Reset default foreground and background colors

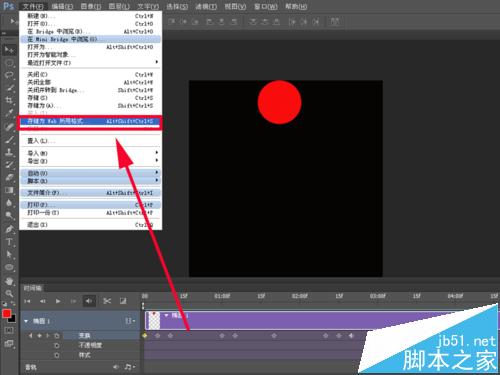point(4,304)
